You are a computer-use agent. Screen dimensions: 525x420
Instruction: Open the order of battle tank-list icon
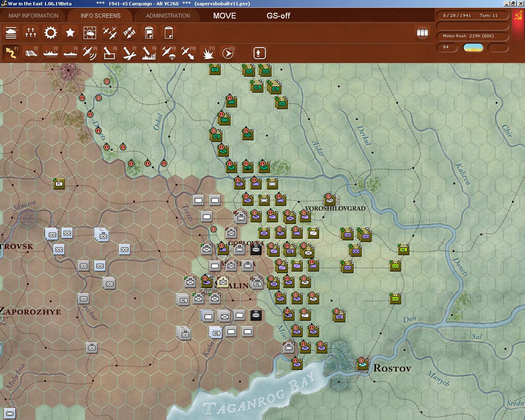pos(11,32)
